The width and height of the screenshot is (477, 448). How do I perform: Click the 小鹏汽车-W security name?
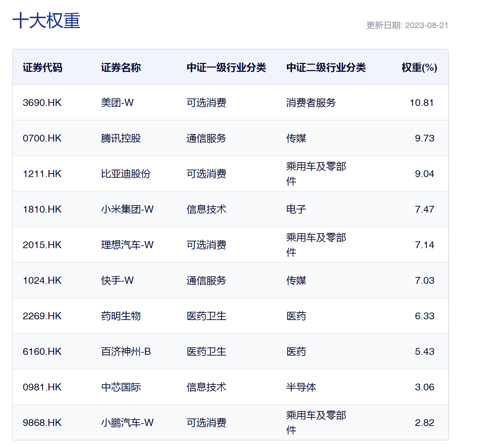click(127, 423)
